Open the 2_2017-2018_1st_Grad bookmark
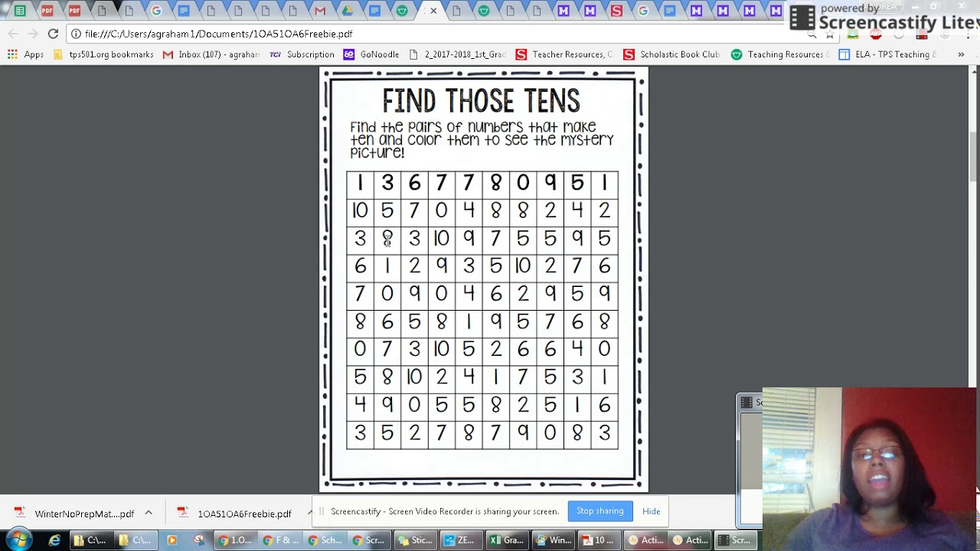Viewport: 980px width, 551px height. (458, 54)
